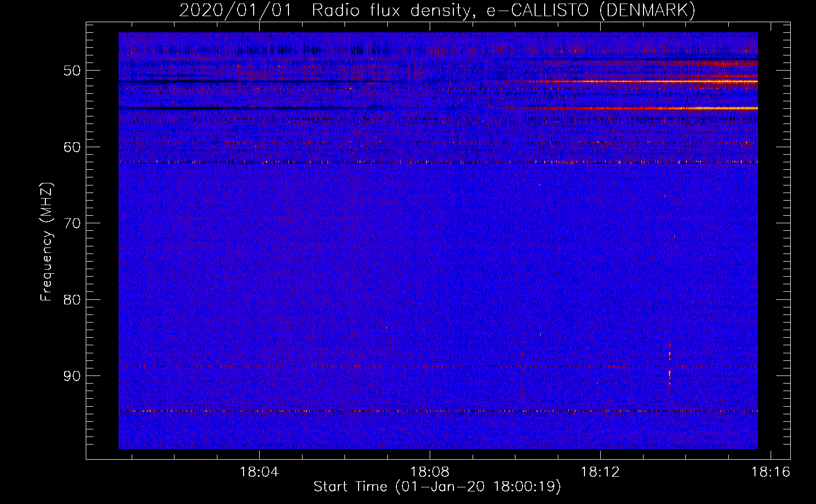
Task: Click the Start Time axis label
Action: [x=437, y=487]
